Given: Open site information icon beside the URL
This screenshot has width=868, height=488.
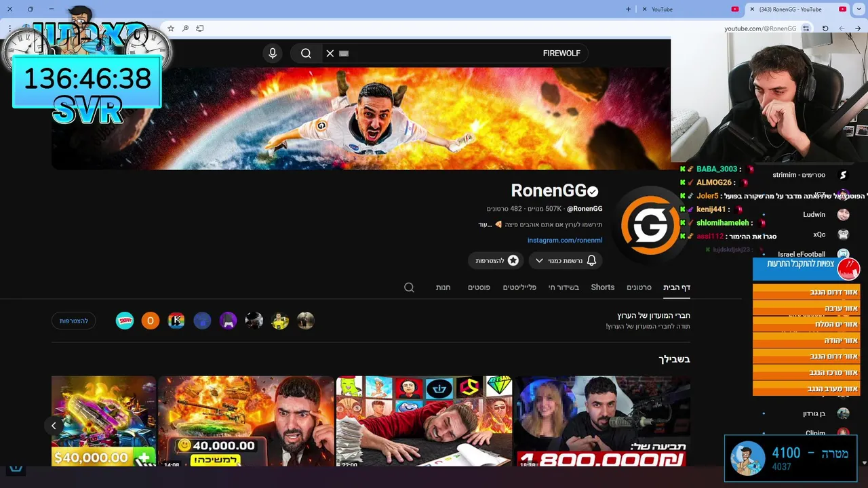Looking at the screenshot, I should 806,28.
